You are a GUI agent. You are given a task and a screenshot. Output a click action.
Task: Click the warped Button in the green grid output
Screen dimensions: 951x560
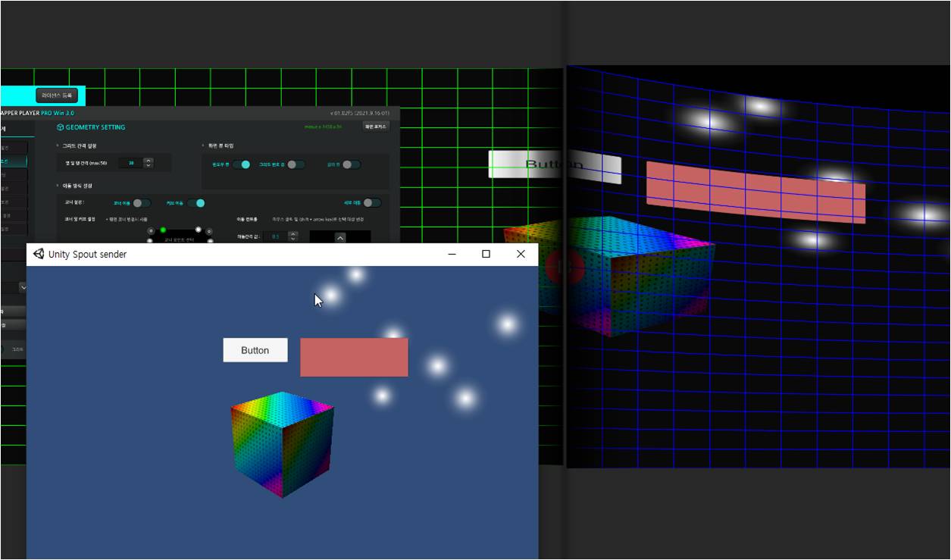(x=555, y=166)
